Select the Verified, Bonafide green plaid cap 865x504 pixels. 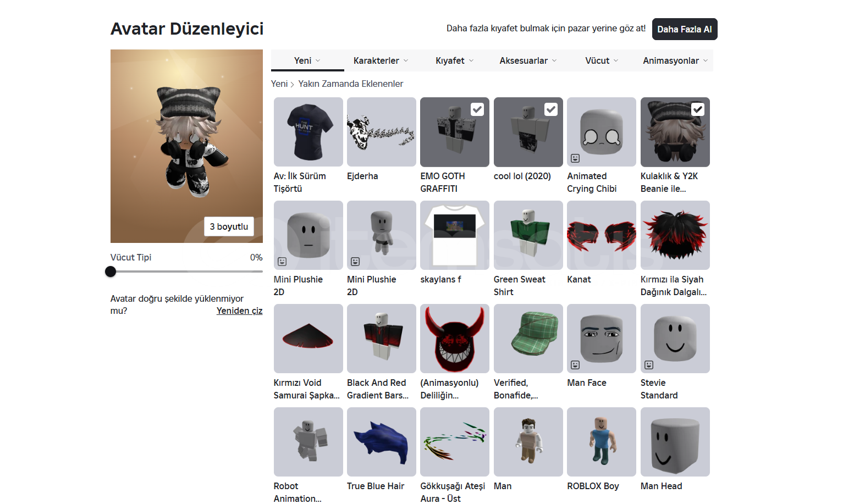click(528, 339)
